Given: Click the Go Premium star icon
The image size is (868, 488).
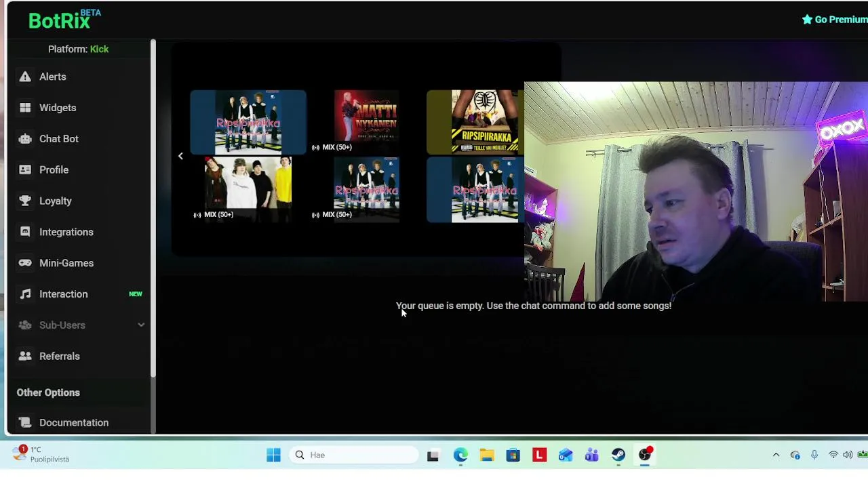Looking at the screenshot, I should tap(807, 20).
